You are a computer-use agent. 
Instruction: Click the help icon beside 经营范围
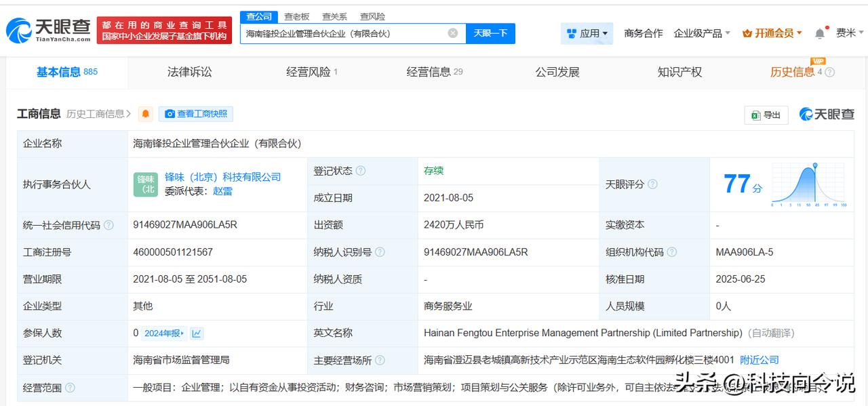click(70, 388)
